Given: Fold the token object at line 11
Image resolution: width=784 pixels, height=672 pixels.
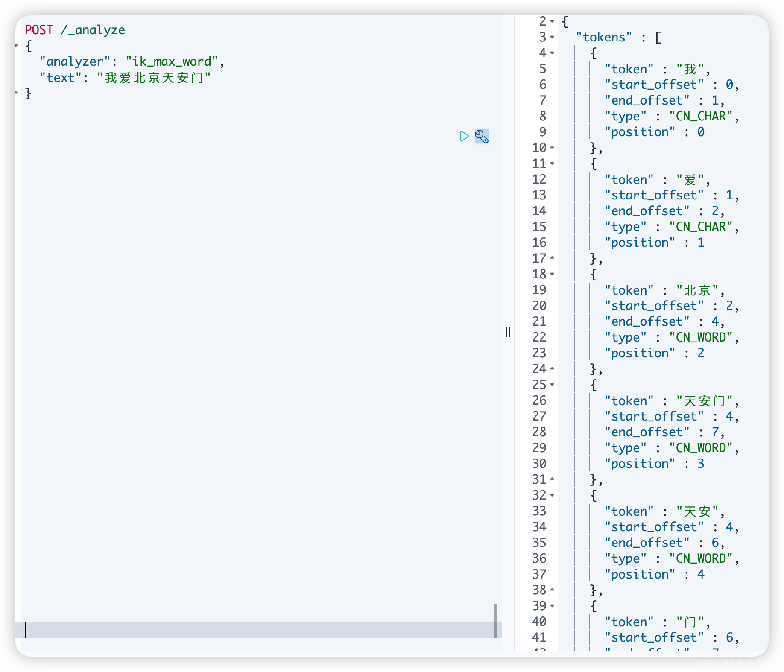Looking at the screenshot, I should (552, 164).
